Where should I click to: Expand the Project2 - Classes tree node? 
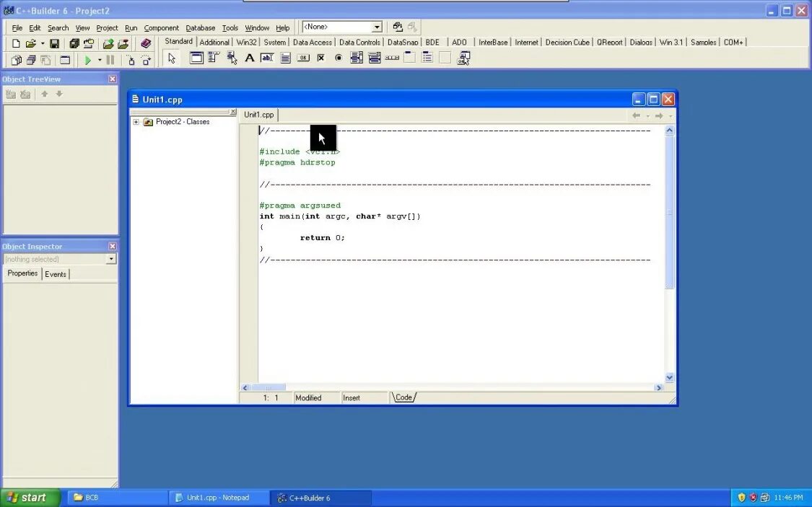(136, 122)
